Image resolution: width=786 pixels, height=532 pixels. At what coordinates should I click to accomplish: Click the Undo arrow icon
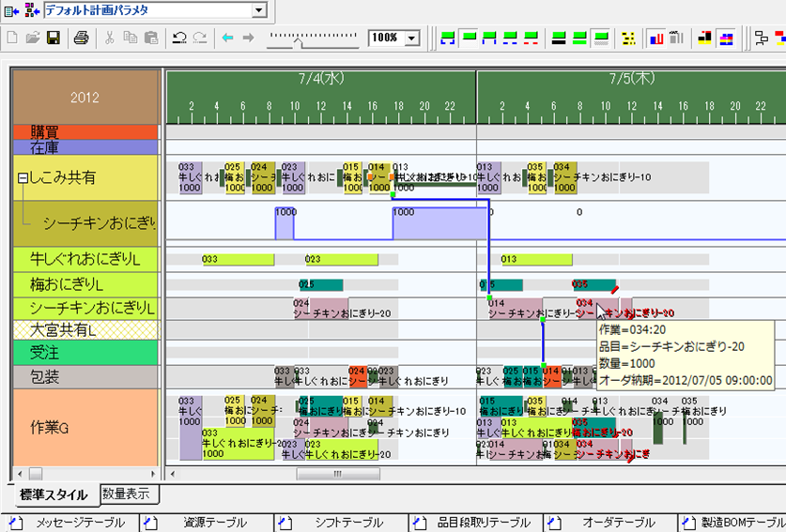[179, 38]
